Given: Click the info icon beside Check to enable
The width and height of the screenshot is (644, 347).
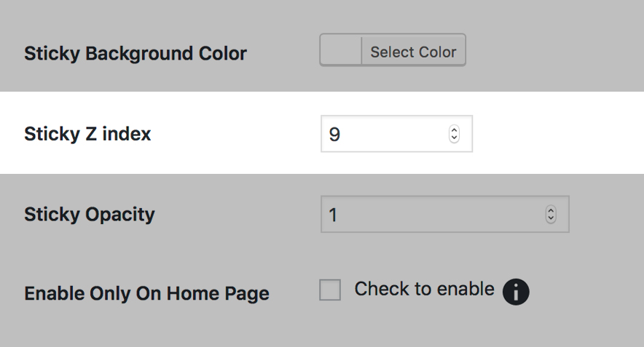Looking at the screenshot, I should [x=516, y=292].
